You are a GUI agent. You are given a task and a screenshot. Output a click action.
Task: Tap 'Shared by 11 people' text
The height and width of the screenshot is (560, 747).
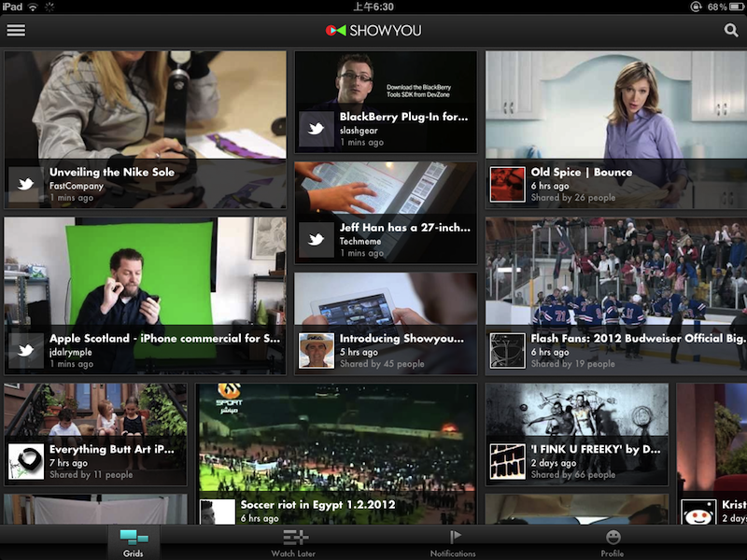(x=91, y=475)
